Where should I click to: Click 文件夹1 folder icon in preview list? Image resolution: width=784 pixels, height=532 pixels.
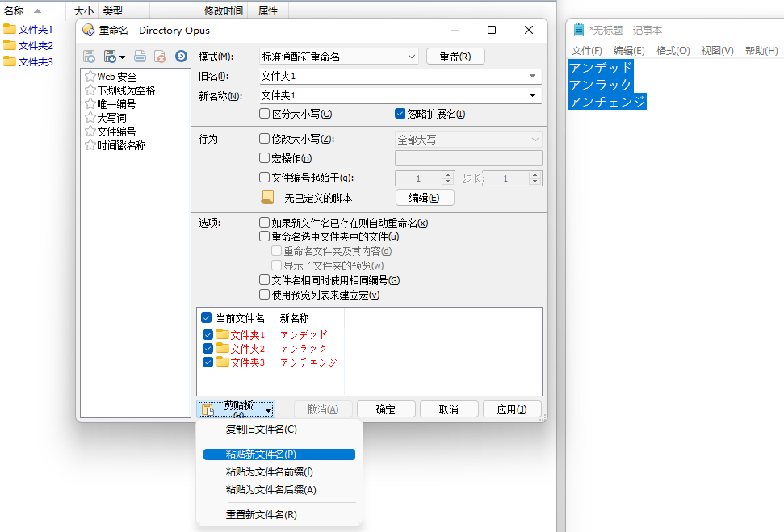click(223, 334)
